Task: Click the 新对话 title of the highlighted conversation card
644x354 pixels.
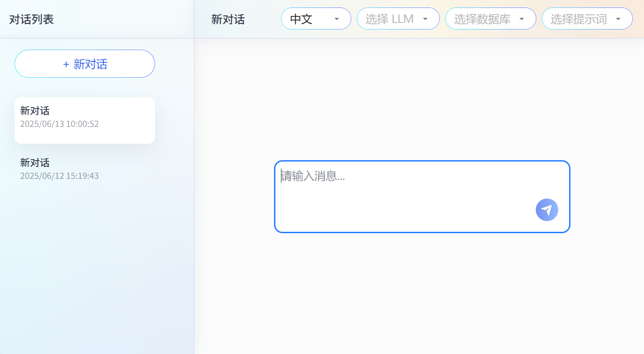Action: click(x=35, y=111)
